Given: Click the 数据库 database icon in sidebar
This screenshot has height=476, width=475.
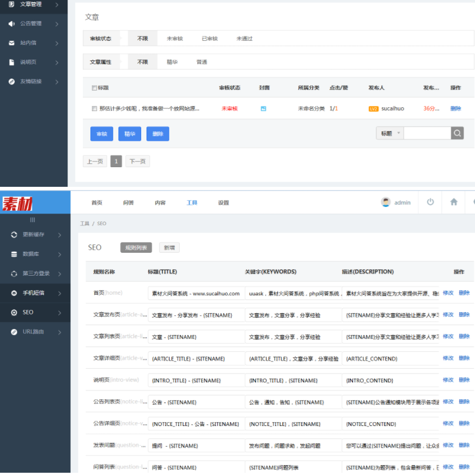Looking at the screenshot, I should click(x=15, y=254).
